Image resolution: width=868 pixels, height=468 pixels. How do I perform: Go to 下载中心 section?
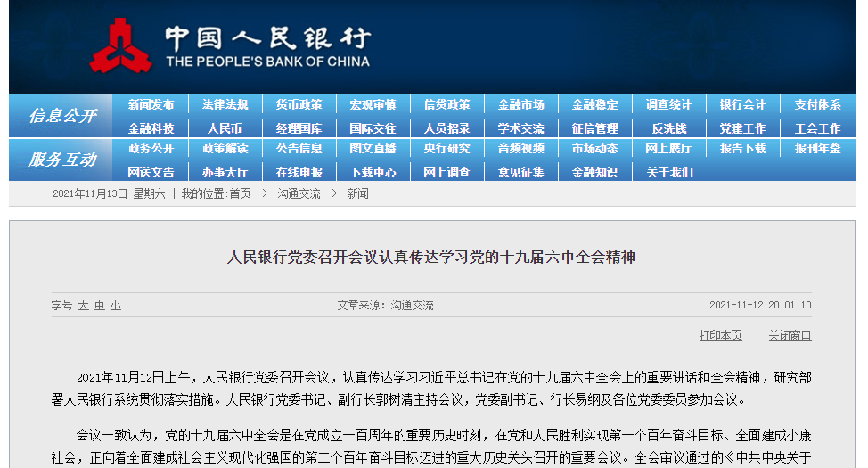click(x=373, y=172)
